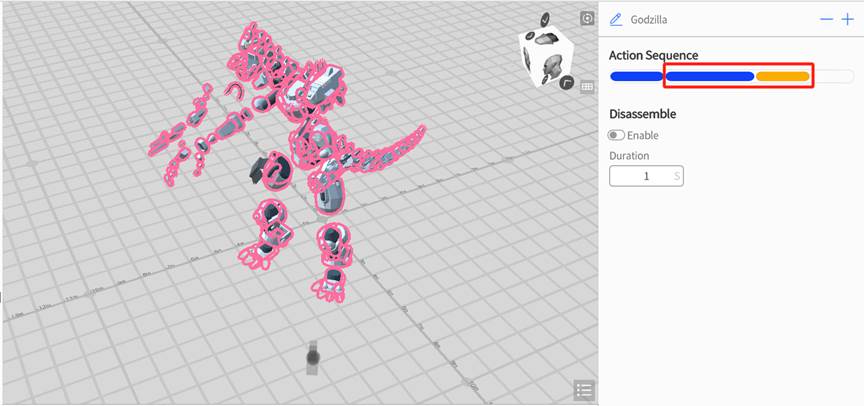Select the second blue action sequence segment
The width and height of the screenshot is (864, 406).
710,77
